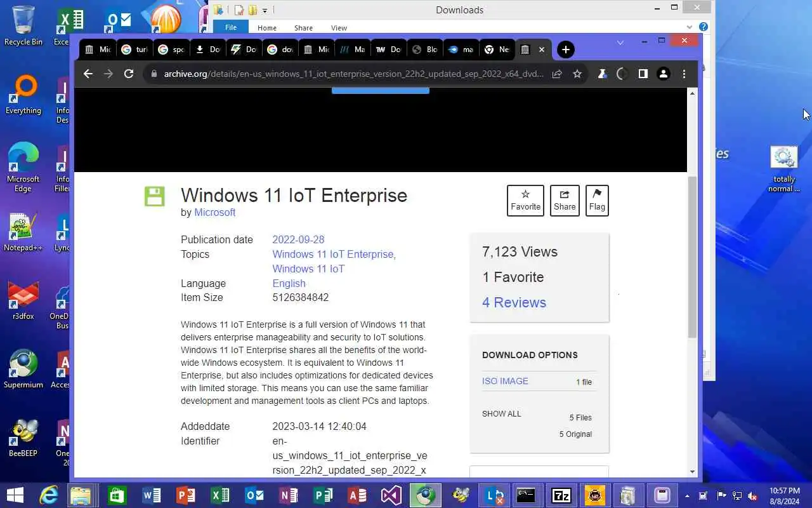
Task: Reload the archive.org page
Action: (129, 74)
